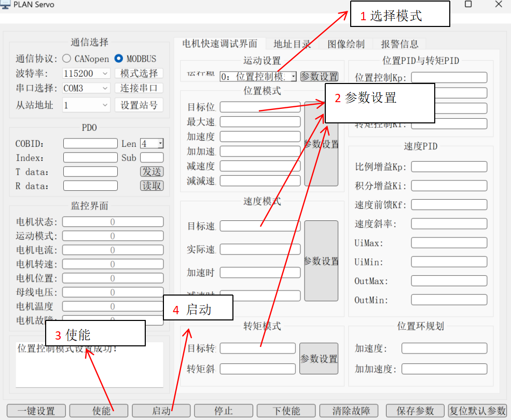The width and height of the screenshot is (511, 420).
Task: Switch to the 图像绘制 tab
Action: [x=346, y=44]
